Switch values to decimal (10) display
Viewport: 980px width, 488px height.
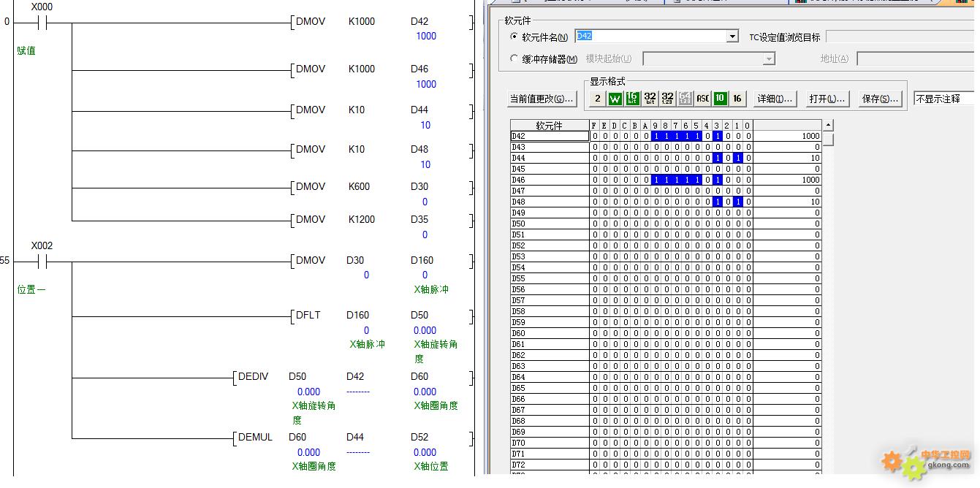click(720, 99)
